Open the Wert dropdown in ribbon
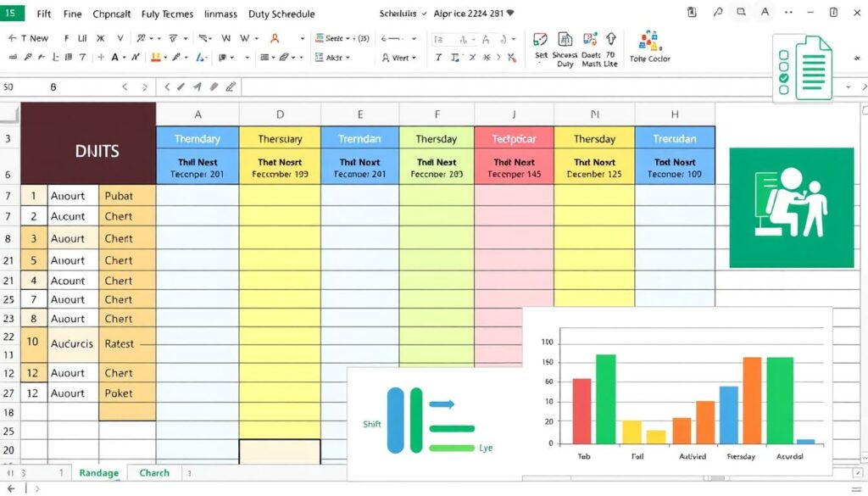Image resolution: width=868 pixels, height=496 pixels. point(414,58)
